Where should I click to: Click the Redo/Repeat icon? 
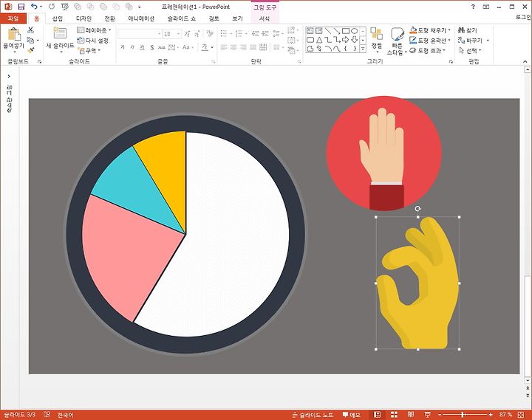52,7
